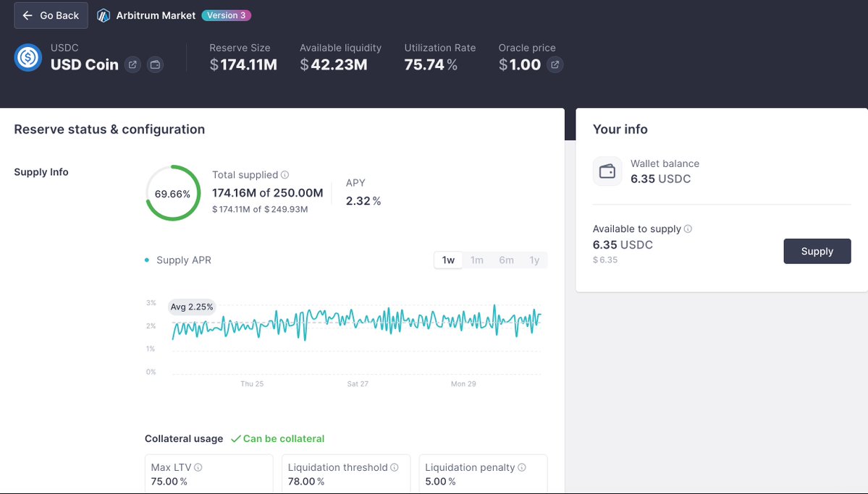The height and width of the screenshot is (494, 868).
Task: Click the Utilization Rate 75.74%
Action: 431,64
